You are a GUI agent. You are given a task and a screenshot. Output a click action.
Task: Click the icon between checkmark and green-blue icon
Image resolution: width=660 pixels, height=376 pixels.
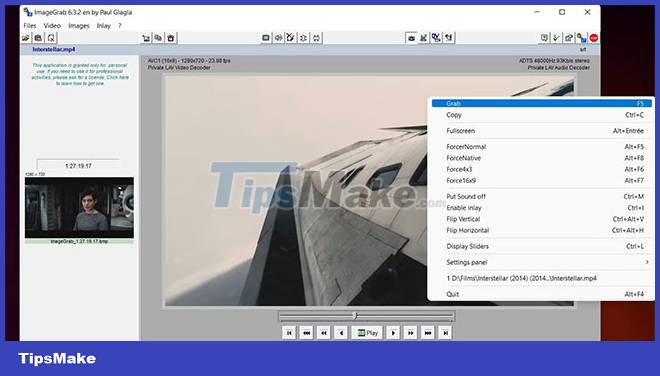click(569, 38)
